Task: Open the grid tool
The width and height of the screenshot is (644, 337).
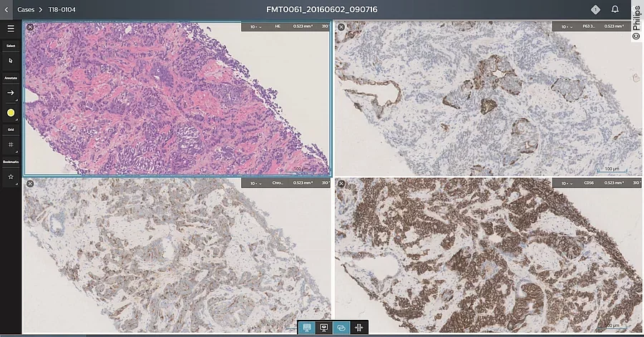Action: coord(11,144)
